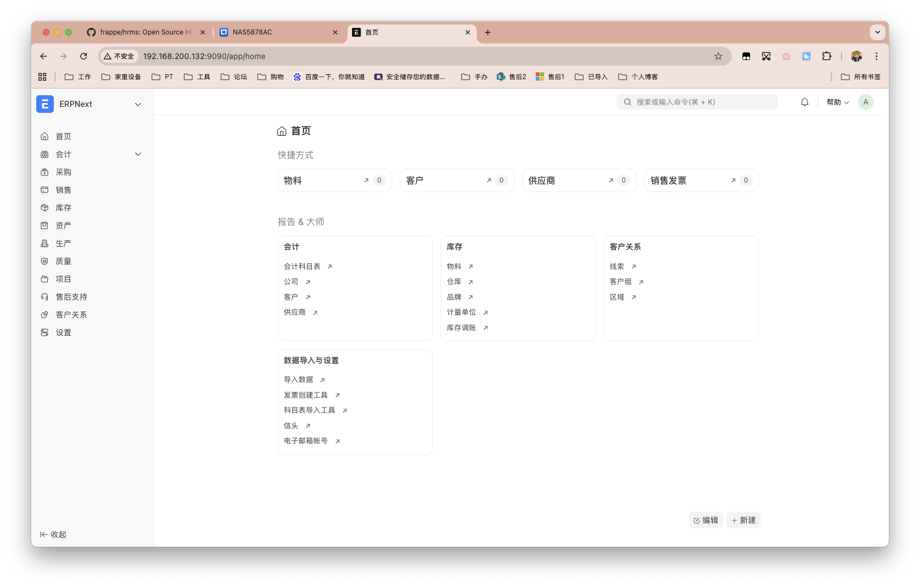Click the notification bell icon

pyautogui.click(x=804, y=102)
